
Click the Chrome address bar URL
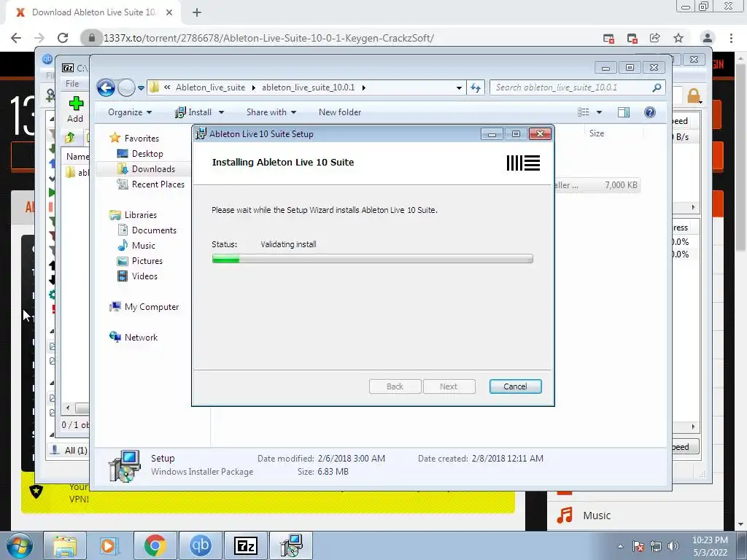[268, 38]
